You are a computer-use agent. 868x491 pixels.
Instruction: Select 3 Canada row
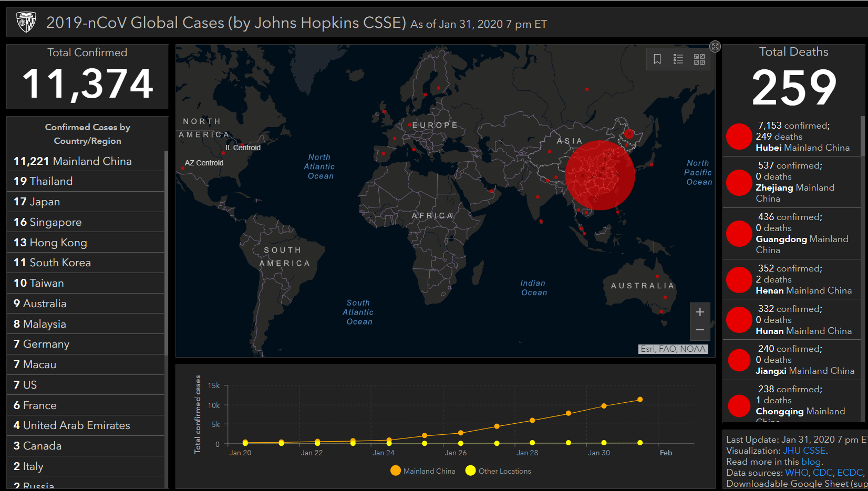(85, 446)
